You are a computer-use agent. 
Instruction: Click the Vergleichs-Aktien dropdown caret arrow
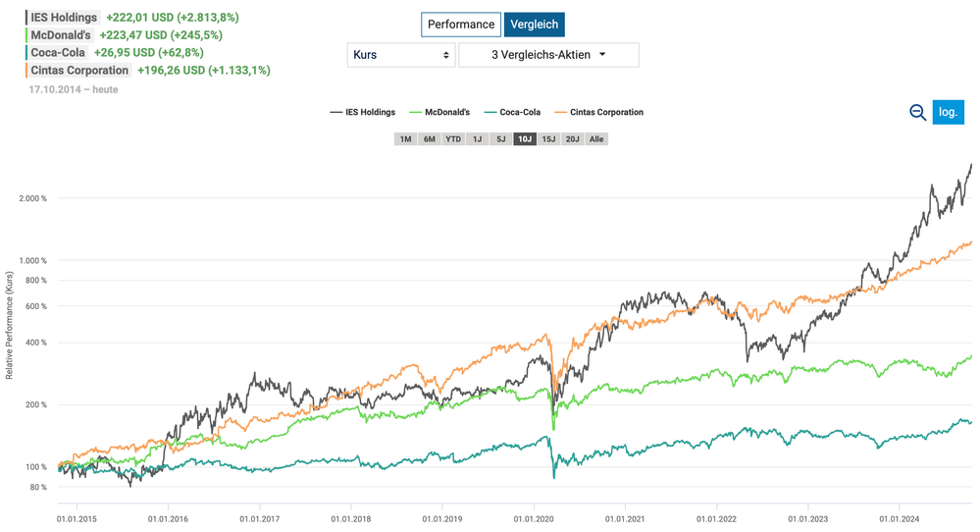602,54
